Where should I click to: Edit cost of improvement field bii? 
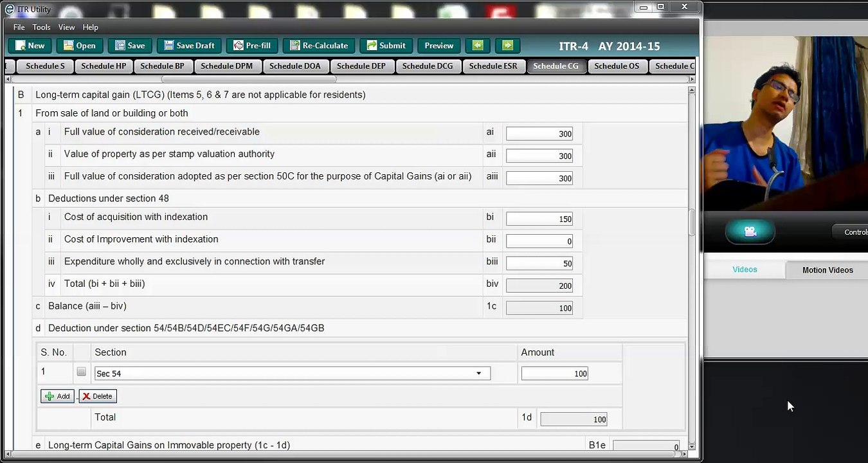pos(539,241)
